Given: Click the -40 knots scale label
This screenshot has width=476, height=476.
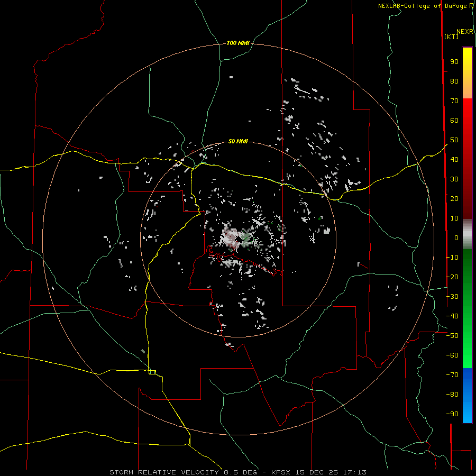Looking at the screenshot, I should (452, 316).
